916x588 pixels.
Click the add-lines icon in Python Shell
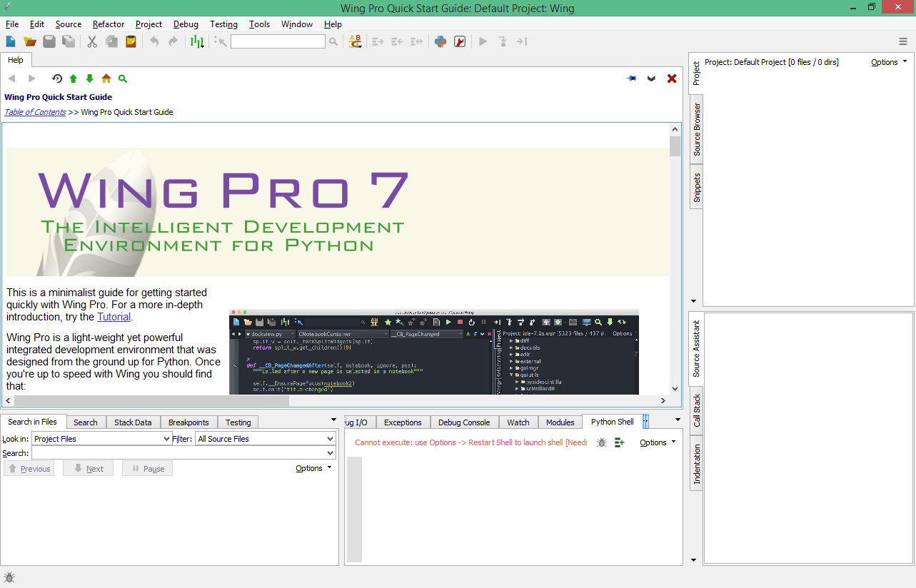pos(619,442)
